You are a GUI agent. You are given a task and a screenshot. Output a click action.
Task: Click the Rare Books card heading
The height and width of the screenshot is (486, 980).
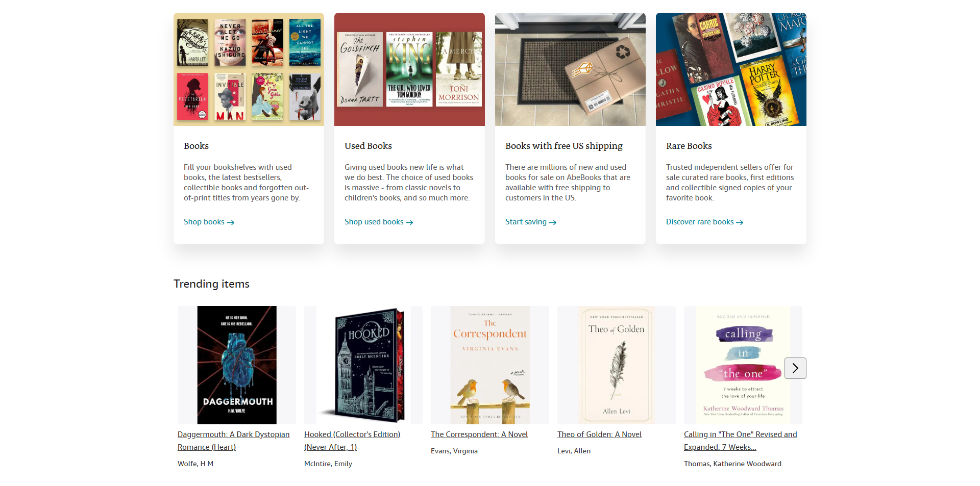pos(689,146)
